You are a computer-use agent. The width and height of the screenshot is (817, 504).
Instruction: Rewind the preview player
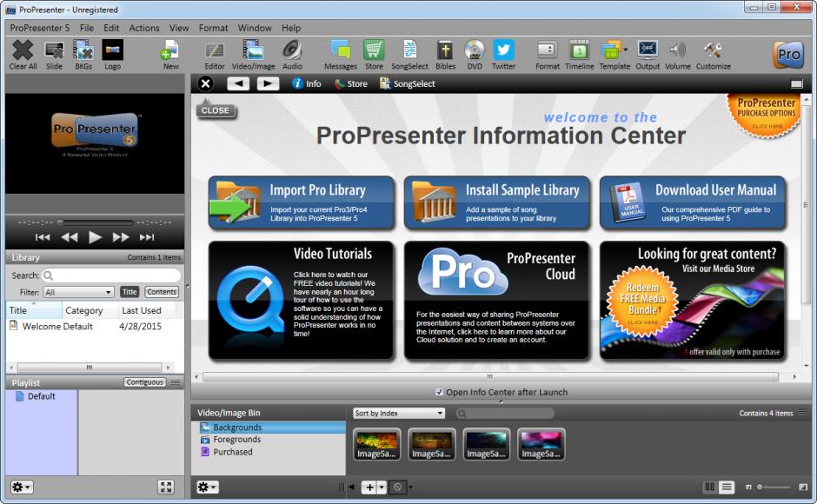point(70,237)
